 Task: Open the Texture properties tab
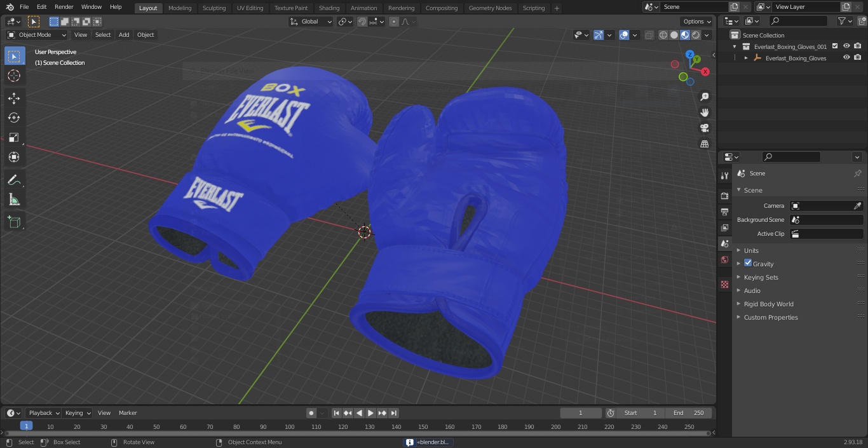[x=724, y=284]
